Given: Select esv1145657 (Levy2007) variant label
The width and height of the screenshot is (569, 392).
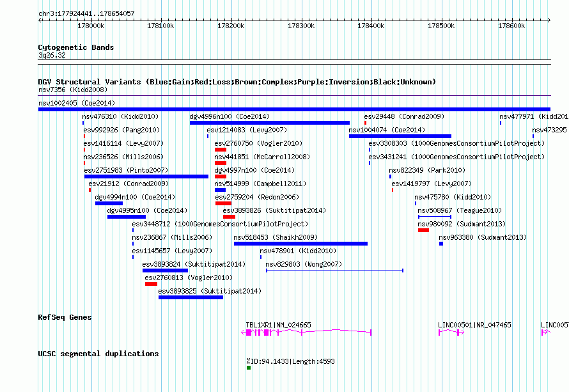Looking at the screenshot, I should coord(172,251).
